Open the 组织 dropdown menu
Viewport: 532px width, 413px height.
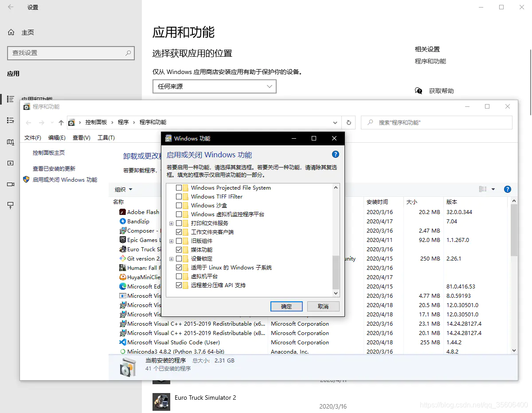pyautogui.click(x=123, y=189)
